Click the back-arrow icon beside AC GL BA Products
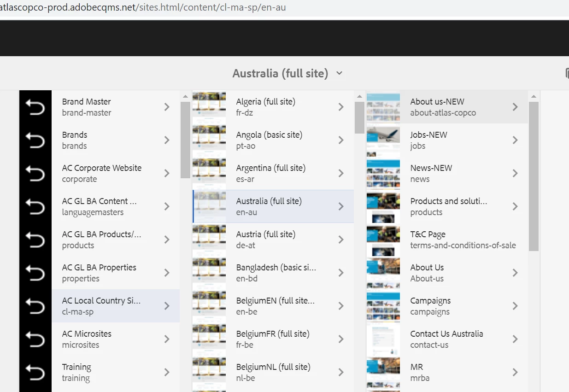The width and height of the screenshot is (569, 392). tap(35, 240)
